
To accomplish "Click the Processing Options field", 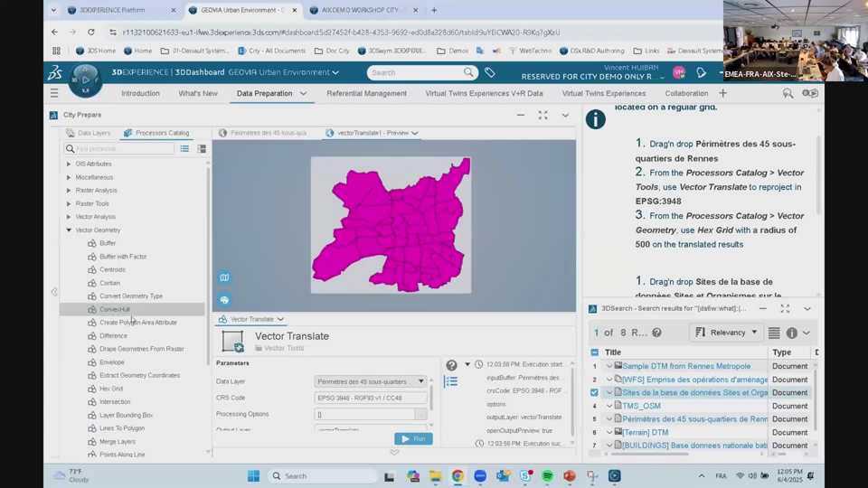I will (365, 414).
